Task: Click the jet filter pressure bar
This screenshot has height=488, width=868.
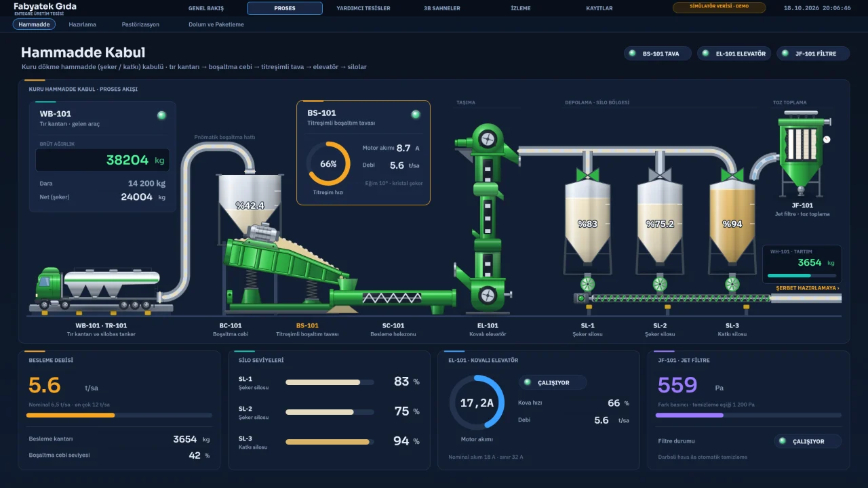Action: coord(749,415)
